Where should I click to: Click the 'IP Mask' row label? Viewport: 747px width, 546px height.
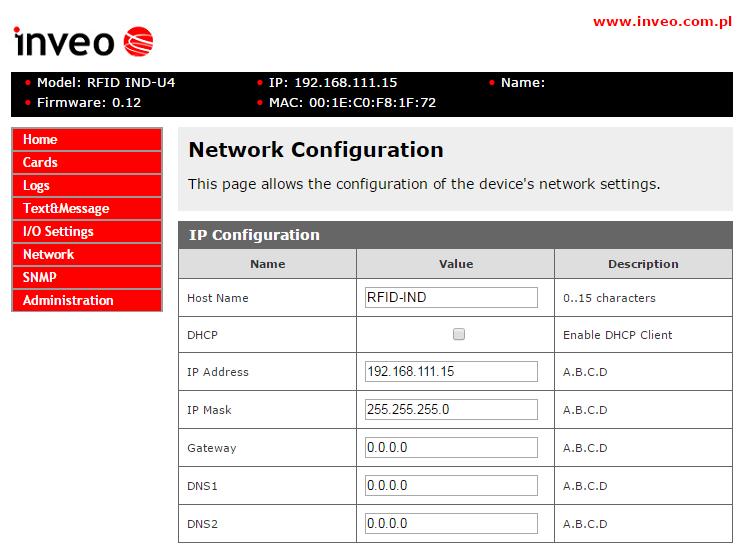point(209,410)
